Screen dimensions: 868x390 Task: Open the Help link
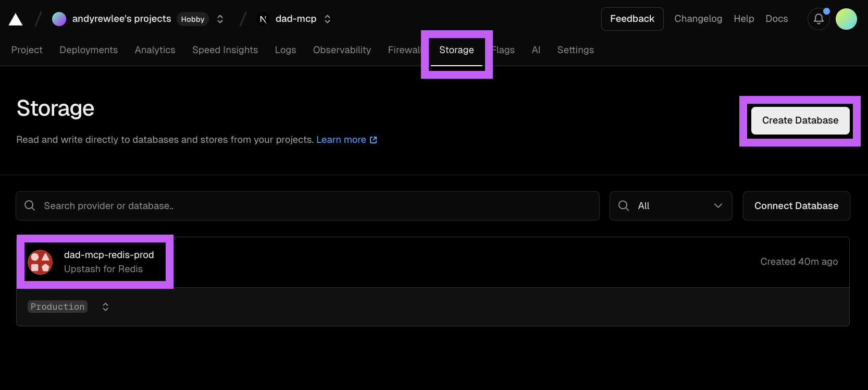coord(743,19)
